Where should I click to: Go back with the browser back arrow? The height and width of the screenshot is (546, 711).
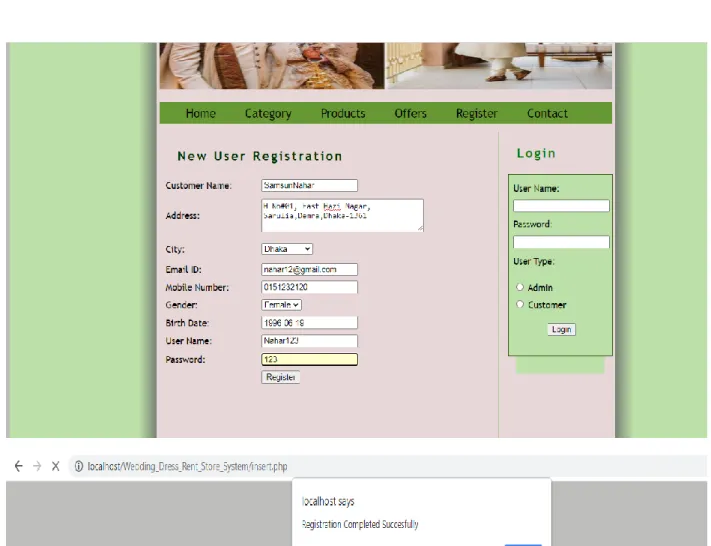(19, 466)
